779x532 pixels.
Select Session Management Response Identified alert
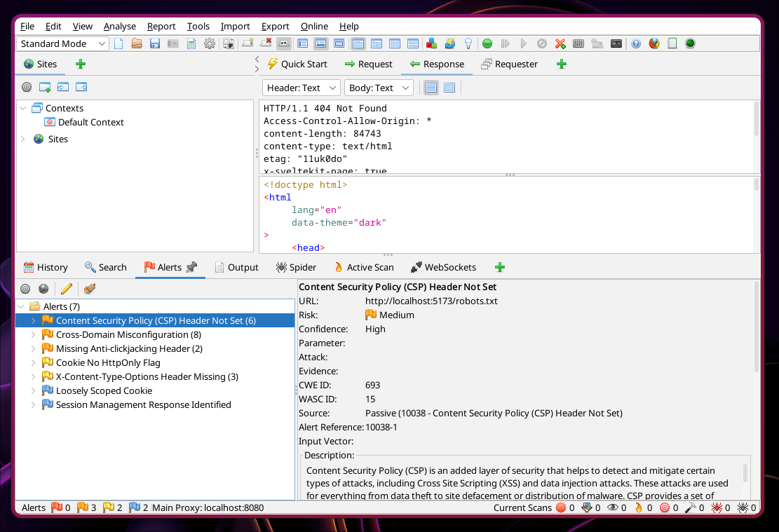(x=143, y=405)
